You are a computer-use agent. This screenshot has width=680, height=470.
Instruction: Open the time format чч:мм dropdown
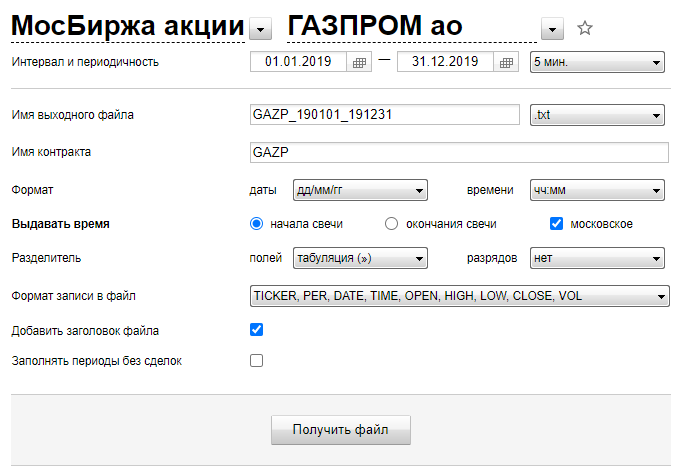tap(597, 189)
